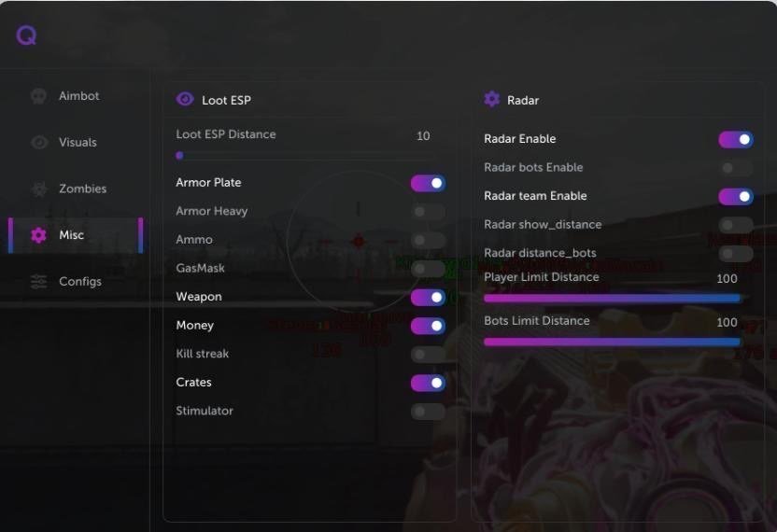Image resolution: width=777 pixels, height=532 pixels.
Task: Click the Loot ESP eye icon
Action: (x=185, y=100)
